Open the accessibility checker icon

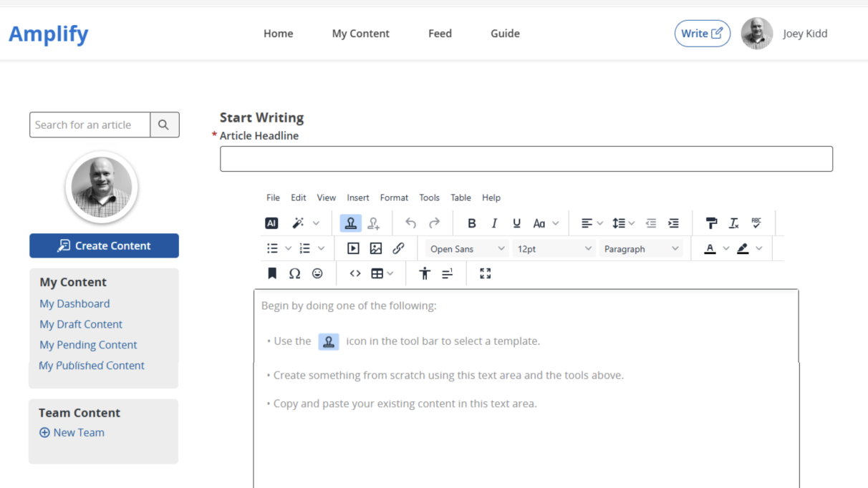[x=425, y=273]
